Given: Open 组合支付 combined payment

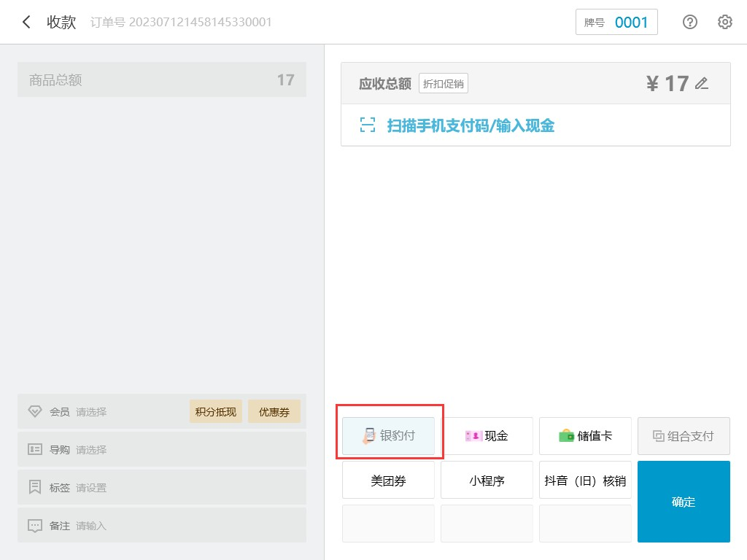Looking at the screenshot, I should 684,436.
